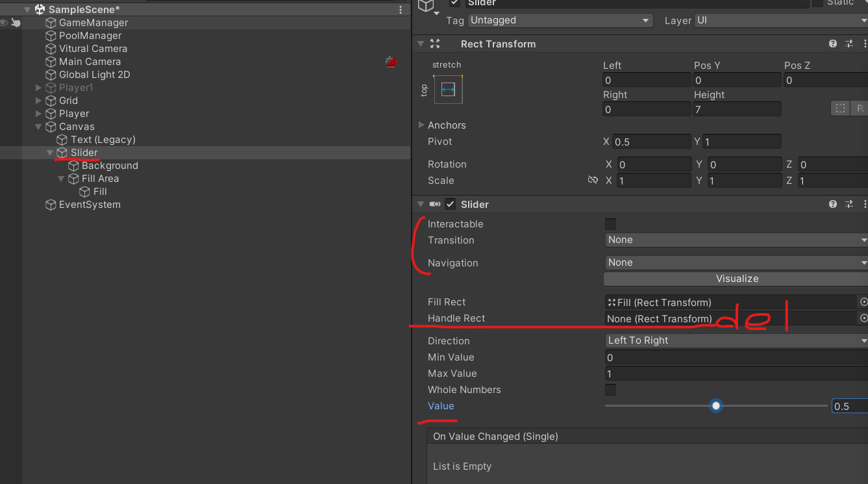Open object picker for Handle Rect
Viewport: 868px width, 484px height.
[x=863, y=318]
